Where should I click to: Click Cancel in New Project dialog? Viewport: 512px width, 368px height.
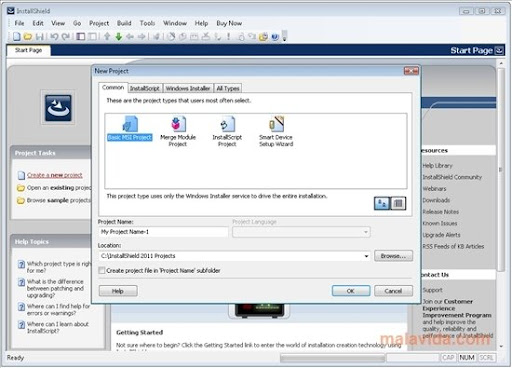(393, 291)
